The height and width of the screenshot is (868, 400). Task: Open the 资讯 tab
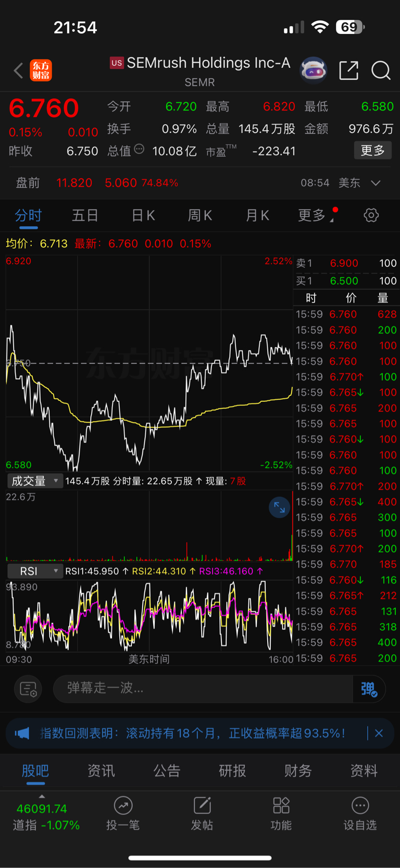tap(101, 771)
